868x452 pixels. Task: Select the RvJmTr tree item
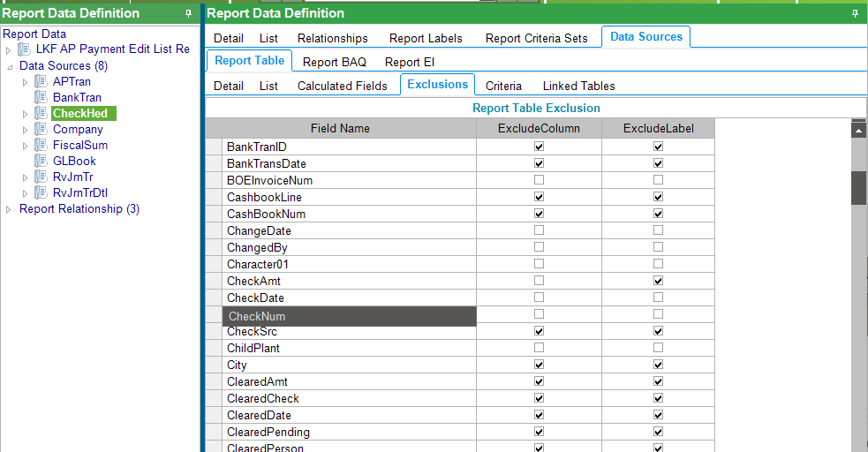point(72,177)
